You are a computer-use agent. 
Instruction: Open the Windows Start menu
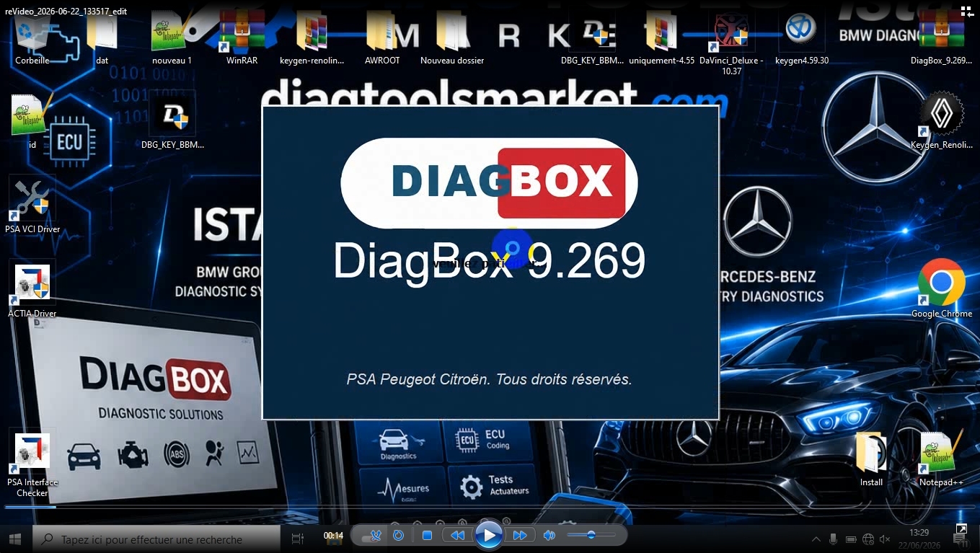pos(14,539)
